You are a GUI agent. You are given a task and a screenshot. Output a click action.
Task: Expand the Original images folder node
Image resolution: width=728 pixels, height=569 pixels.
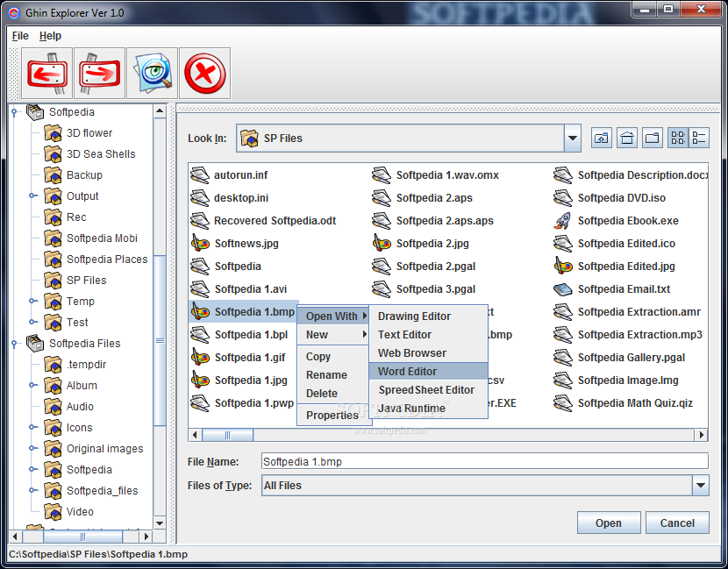pos(32,448)
